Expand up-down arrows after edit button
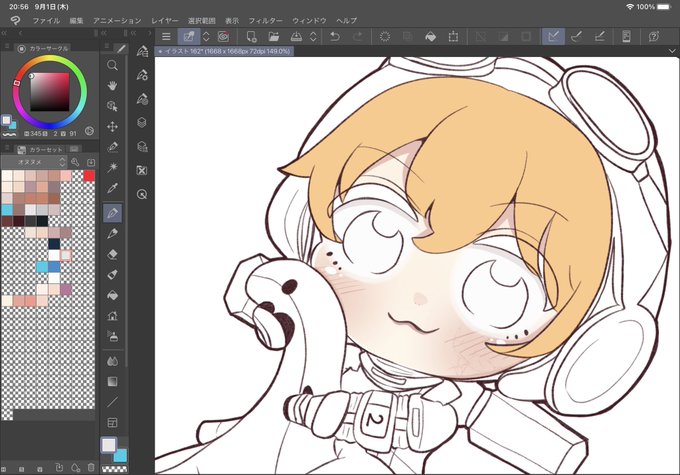The image size is (680, 475). 206,36
